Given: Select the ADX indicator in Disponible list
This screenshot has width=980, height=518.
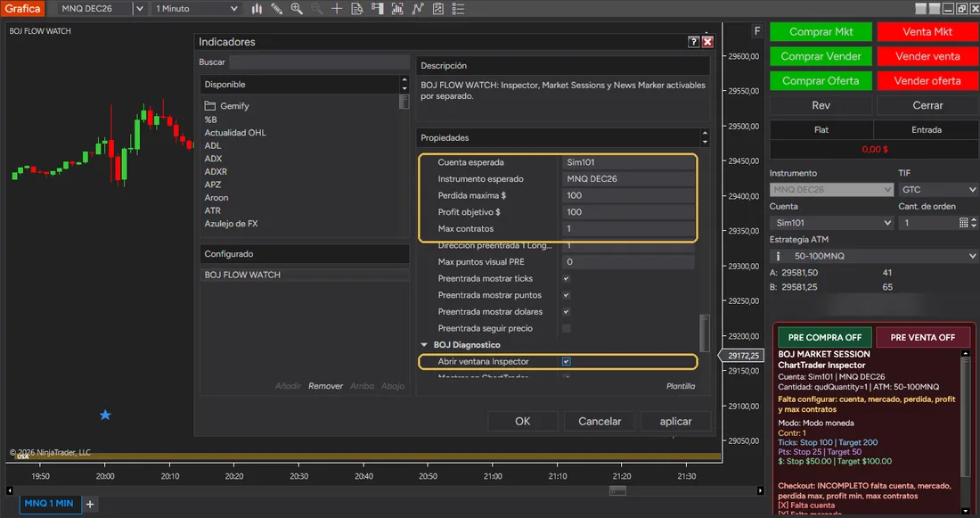Looking at the screenshot, I should 213,159.
